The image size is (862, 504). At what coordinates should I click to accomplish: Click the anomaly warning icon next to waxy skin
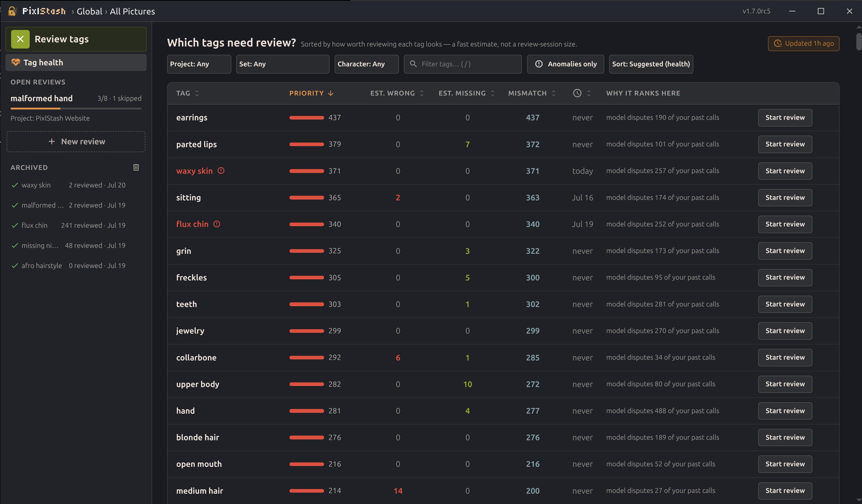pos(221,170)
